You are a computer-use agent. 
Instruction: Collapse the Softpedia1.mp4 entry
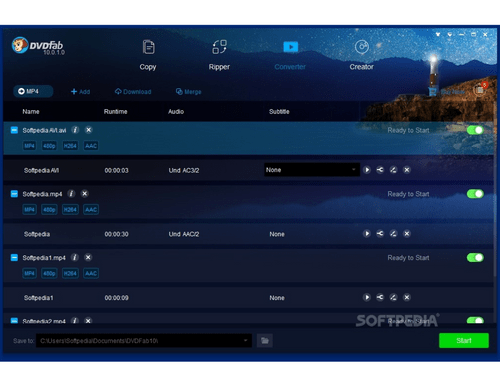click(14, 257)
